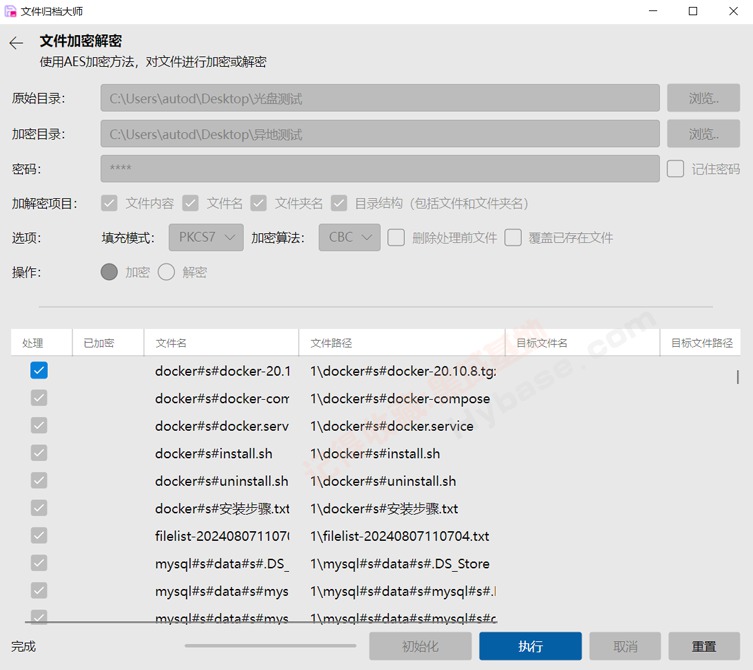Click the 文件归档大师 app icon in title bar
This screenshot has height=670, width=753.
pos(11,11)
